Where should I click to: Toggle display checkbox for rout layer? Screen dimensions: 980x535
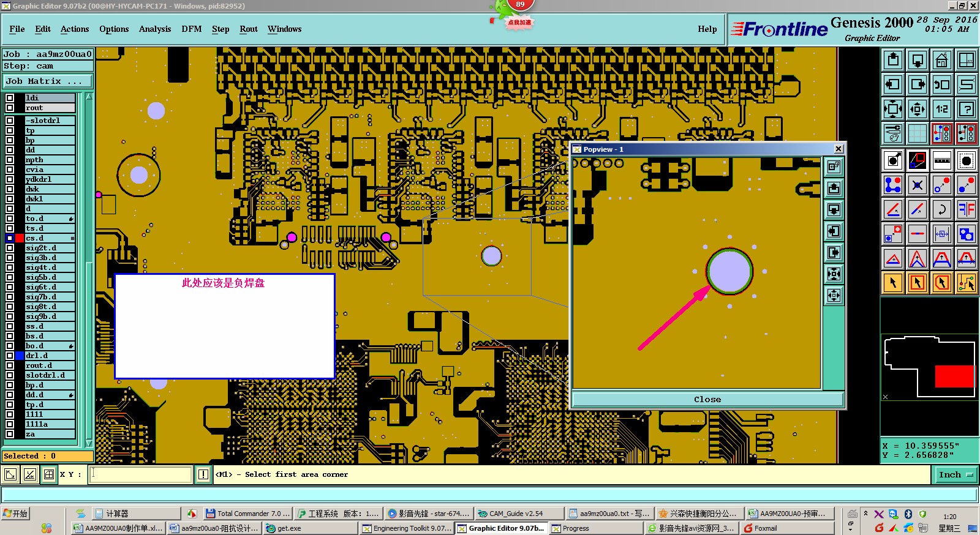click(x=10, y=108)
